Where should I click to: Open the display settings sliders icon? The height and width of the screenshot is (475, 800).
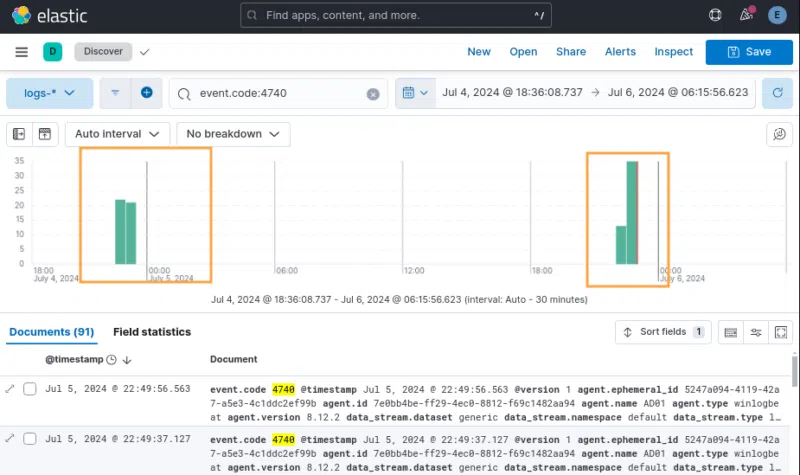[756, 333]
